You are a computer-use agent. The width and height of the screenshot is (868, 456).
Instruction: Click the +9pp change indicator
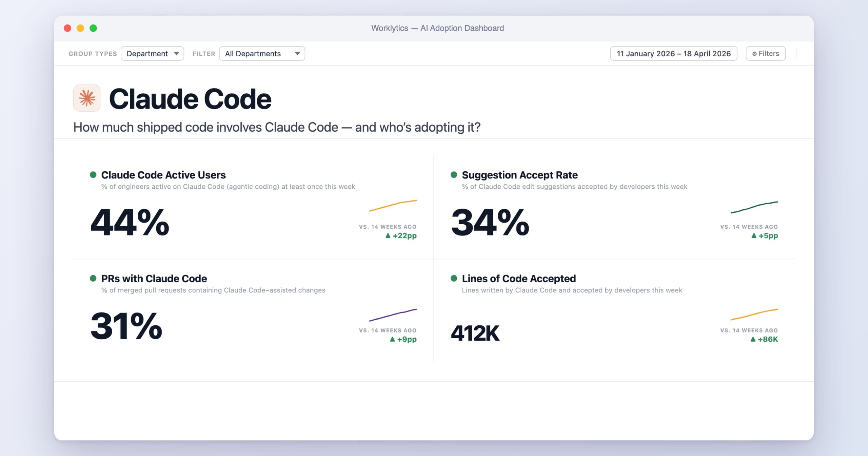[x=403, y=339]
